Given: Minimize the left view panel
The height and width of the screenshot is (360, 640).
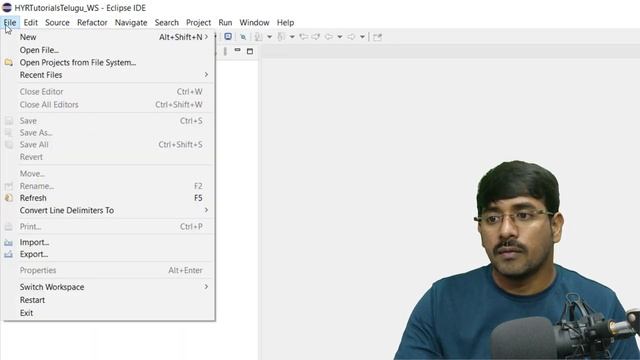Looking at the screenshot, I should (x=237, y=50).
